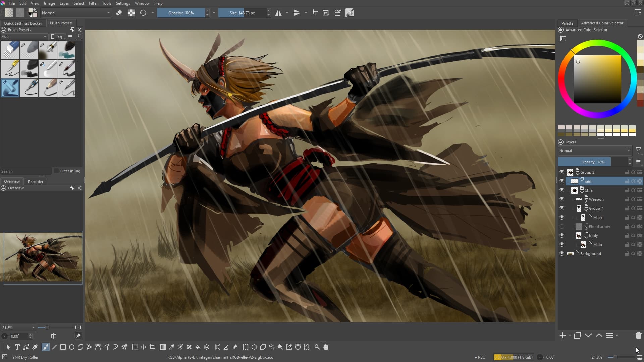Select the Fill bucket tool
The width and height of the screenshot is (644, 362).
click(198, 347)
